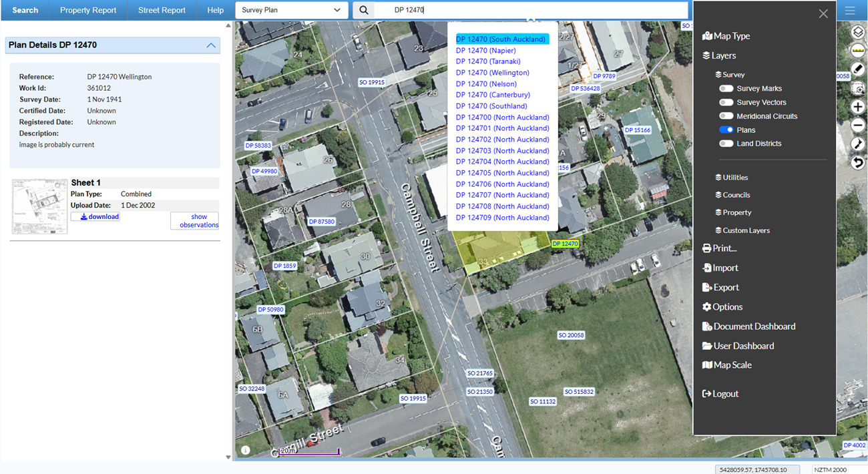This screenshot has width=868, height=474.
Task: Select DP 12470 (Taranaki) suggestion
Action: tap(488, 61)
